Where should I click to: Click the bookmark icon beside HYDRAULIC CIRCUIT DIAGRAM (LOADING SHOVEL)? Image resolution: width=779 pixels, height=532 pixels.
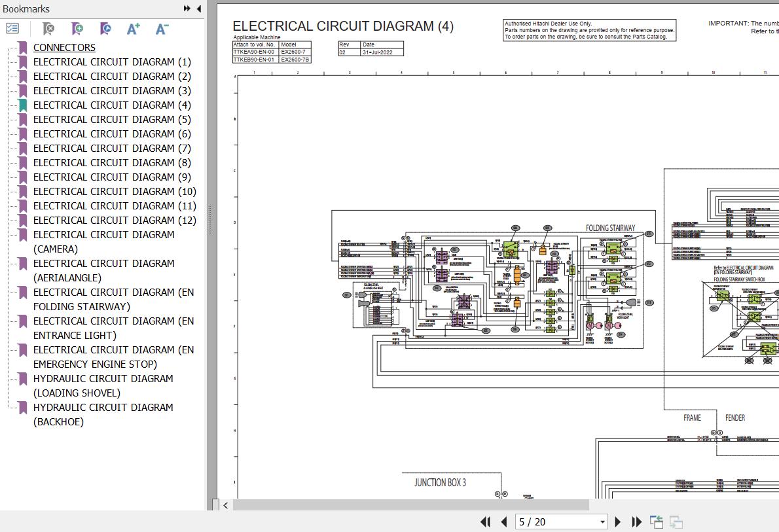click(x=23, y=379)
